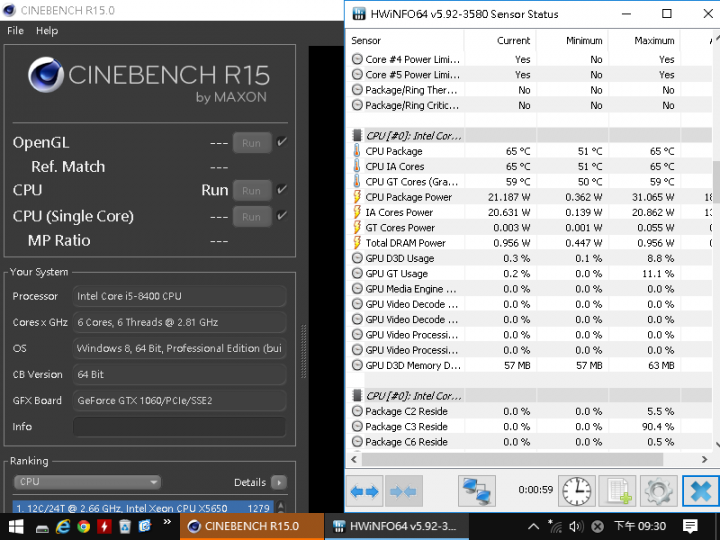Click CPU Package Power lightning icon
720x540 pixels.
[x=357, y=197]
